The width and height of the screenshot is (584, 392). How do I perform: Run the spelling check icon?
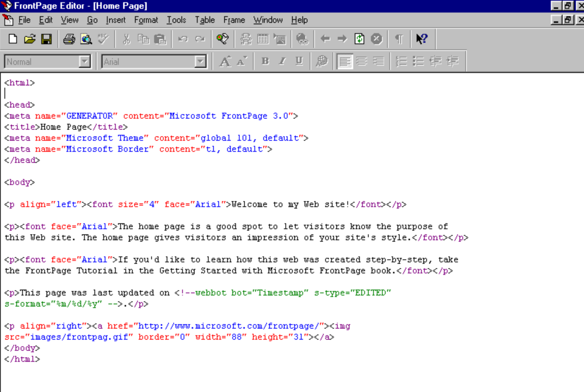tap(103, 39)
